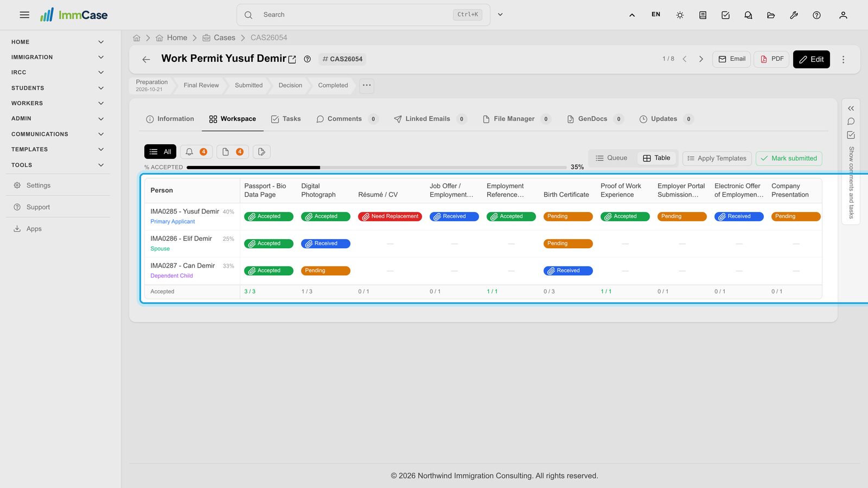Expand the STUDENTS sidebar section
This screenshot has height=488, width=868.
[x=57, y=88]
